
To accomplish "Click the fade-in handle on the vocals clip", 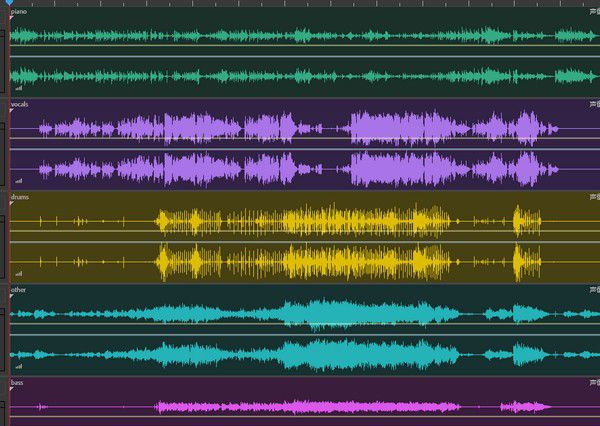I will pyautogui.click(x=12, y=110).
